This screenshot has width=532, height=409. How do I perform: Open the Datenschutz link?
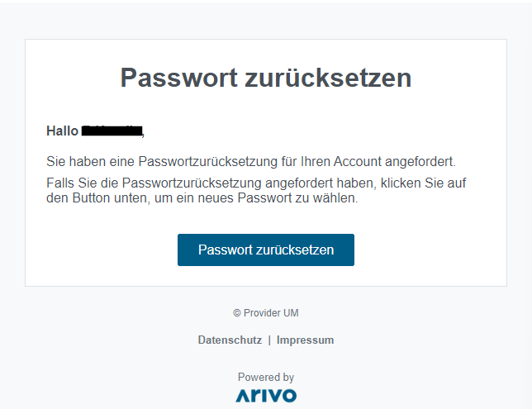[x=230, y=340]
